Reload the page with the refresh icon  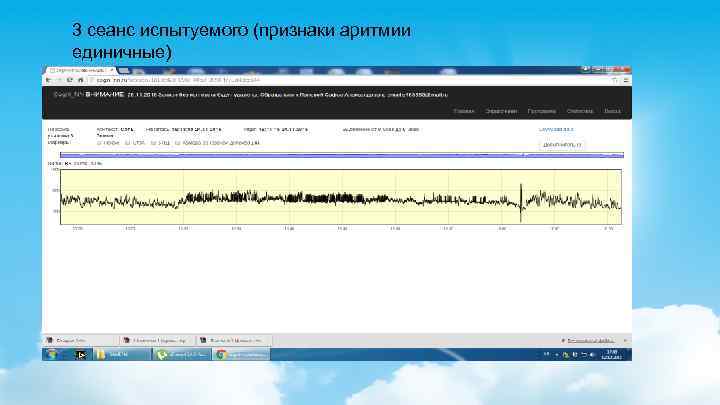click(69, 80)
